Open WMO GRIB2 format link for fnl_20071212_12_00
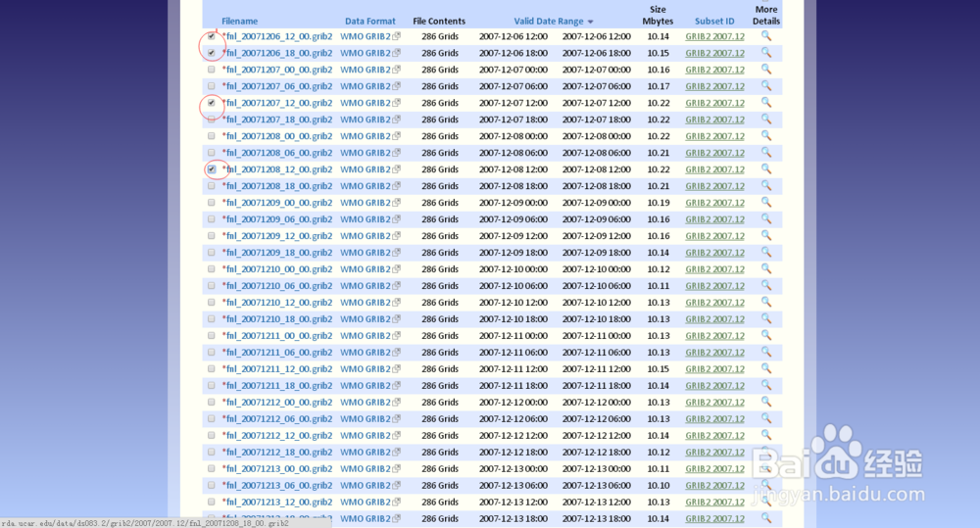 point(365,436)
